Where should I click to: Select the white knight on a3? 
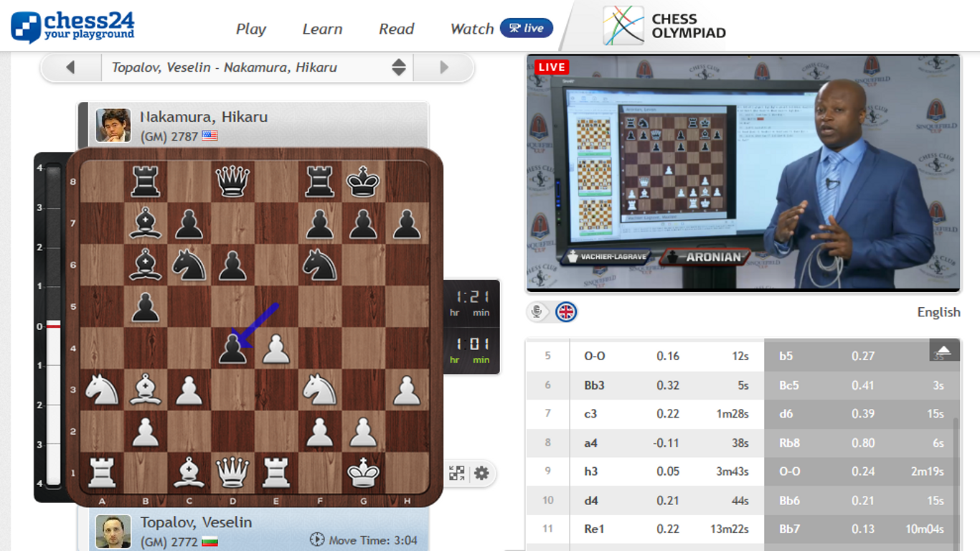102,391
